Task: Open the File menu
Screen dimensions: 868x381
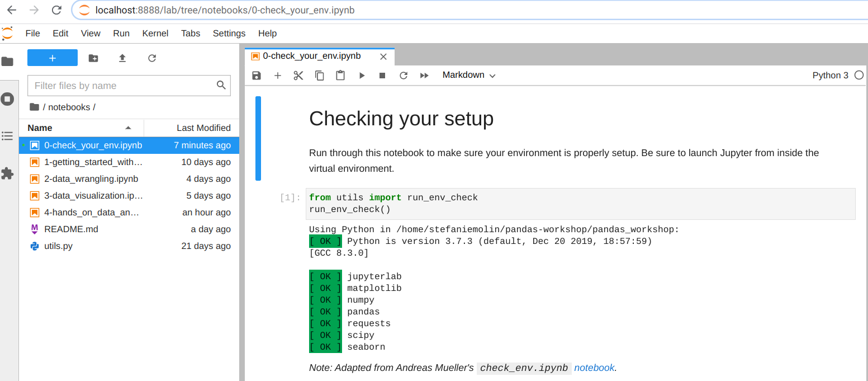Action: pyautogui.click(x=33, y=34)
